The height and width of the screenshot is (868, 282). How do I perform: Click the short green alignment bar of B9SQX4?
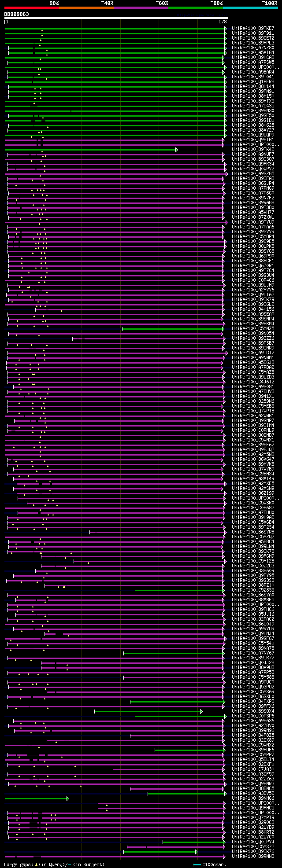pos(148,711)
